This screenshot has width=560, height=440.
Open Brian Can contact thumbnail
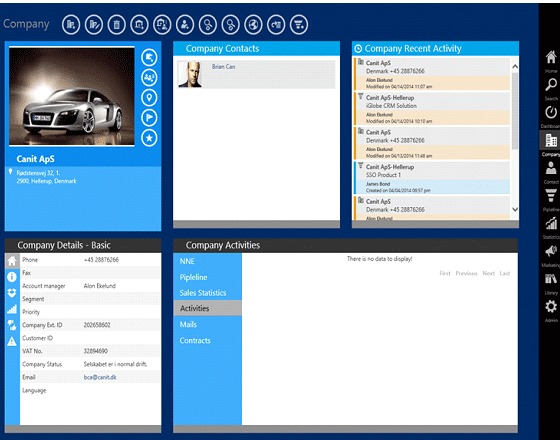click(x=190, y=74)
